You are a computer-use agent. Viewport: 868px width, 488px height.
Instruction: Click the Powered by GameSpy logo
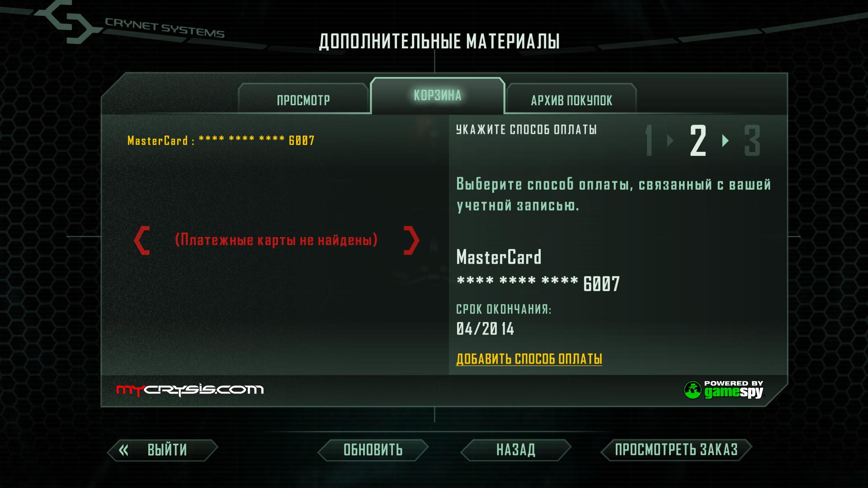click(724, 389)
